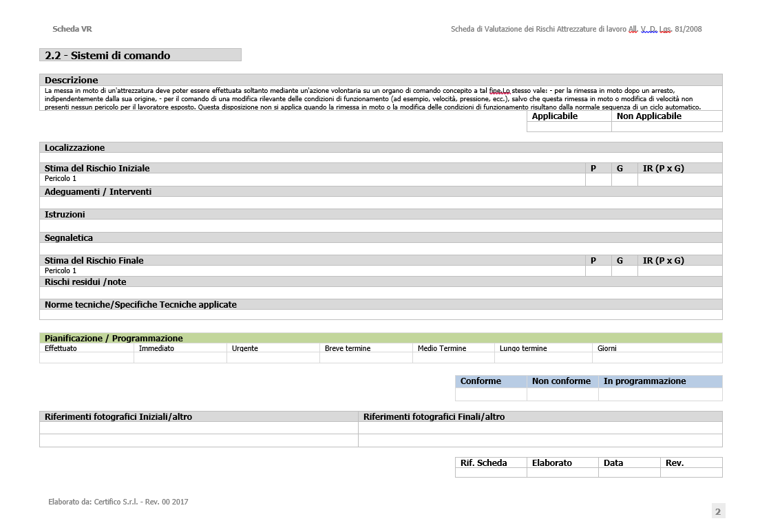Click the P cell for initial risk Pericolo 1

(598, 179)
